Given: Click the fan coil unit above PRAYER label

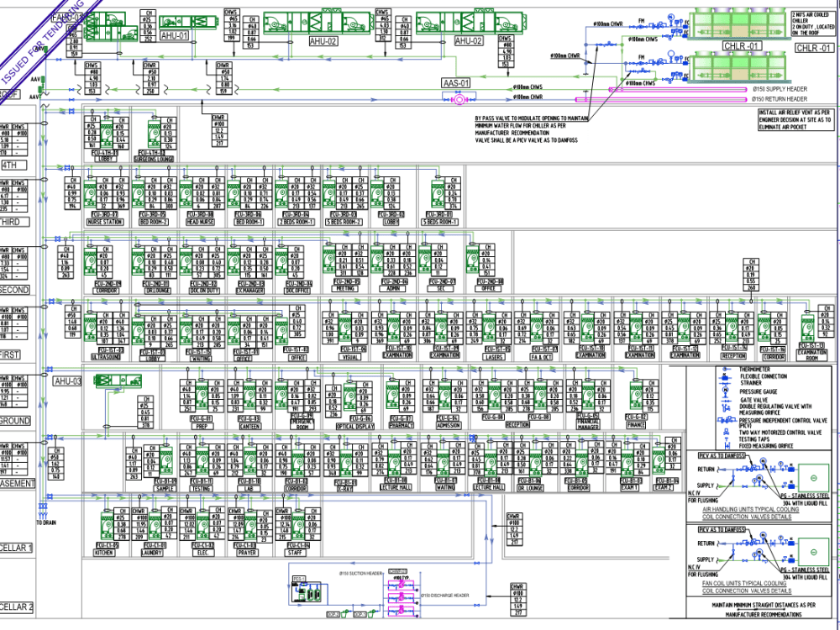Looking at the screenshot, I should coord(252,524).
